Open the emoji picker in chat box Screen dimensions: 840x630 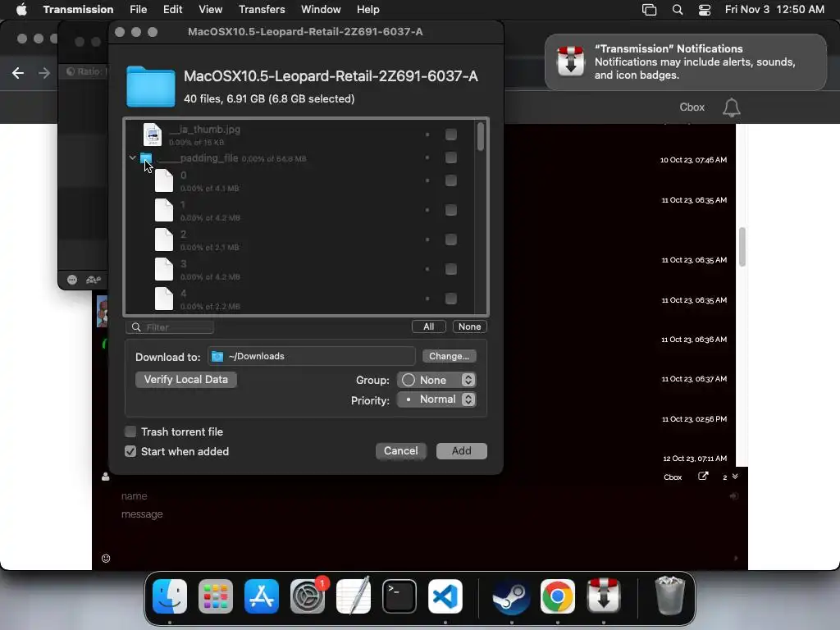[x=106, y=558]
